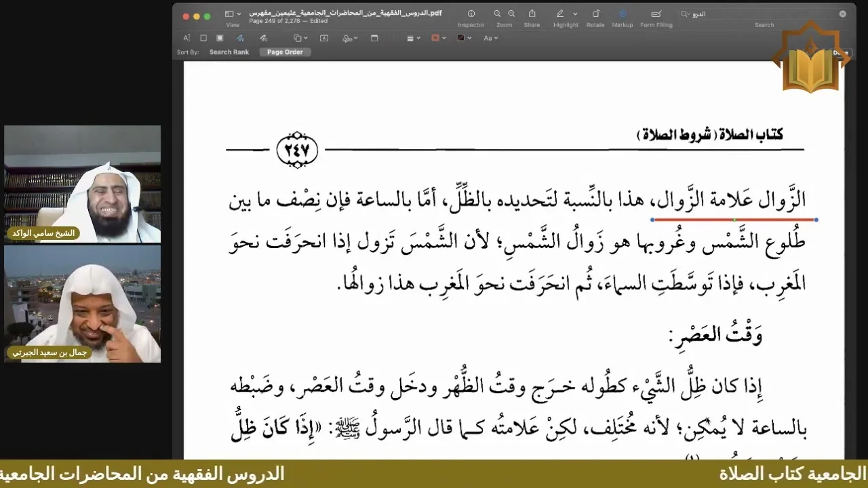This screenshot has height=488, width=868.
Task: Insert a text box annotation
Action: click(x=324, y=38)
